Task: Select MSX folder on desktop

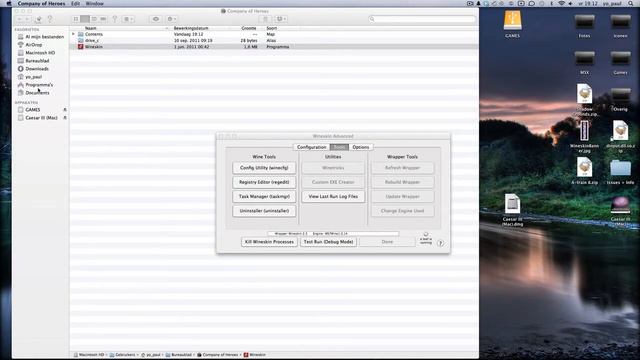Action: [x=584, y=63]
